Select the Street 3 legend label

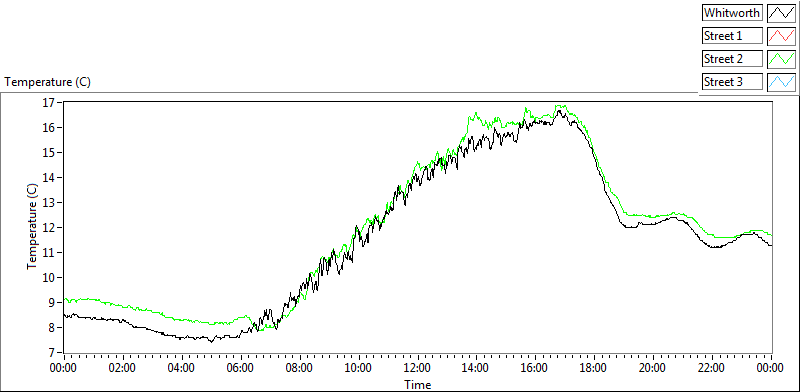pyautogui.click(x=733, y=82)
